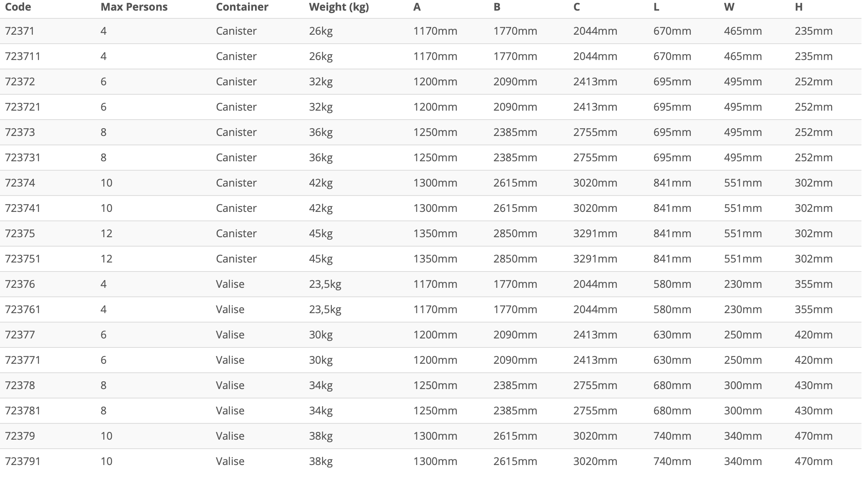The image size is (868, 494).
Task: Select the code 72375 cell
Action: 20,234
